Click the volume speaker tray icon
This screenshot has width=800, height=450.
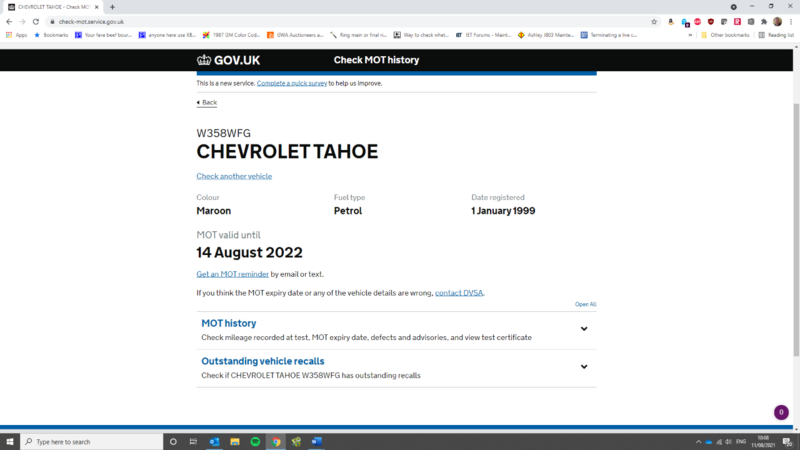coord(728,442)
